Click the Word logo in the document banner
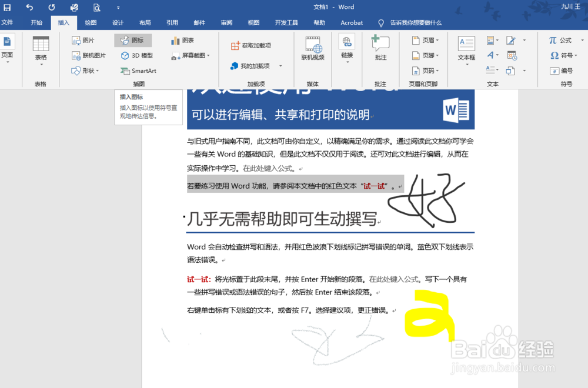The height and width of the screenshot is (388, 588). (x=456, y=110)
